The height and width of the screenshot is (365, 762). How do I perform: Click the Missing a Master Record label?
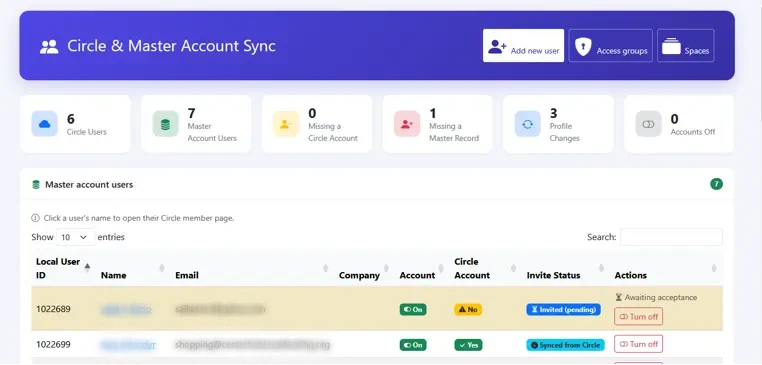454,132
